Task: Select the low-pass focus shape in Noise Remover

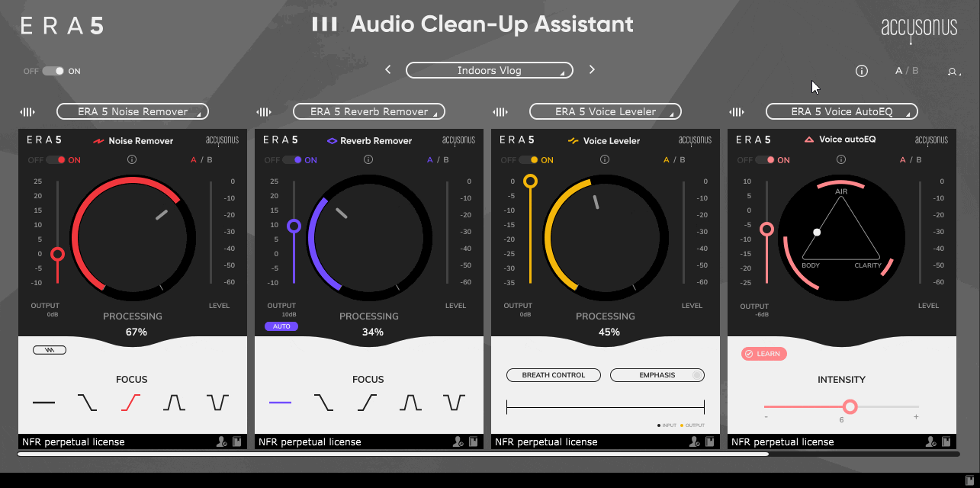Action: [87, 402]
